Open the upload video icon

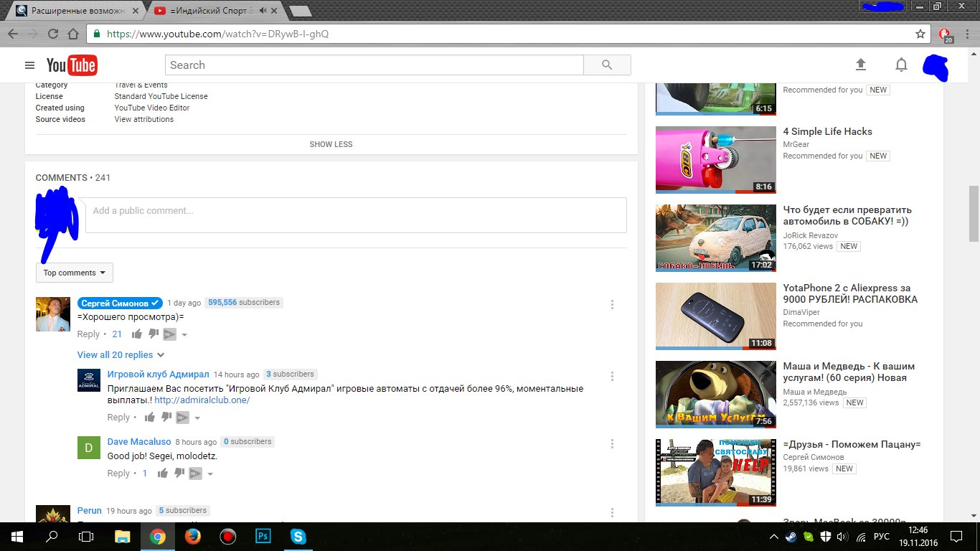861,65
